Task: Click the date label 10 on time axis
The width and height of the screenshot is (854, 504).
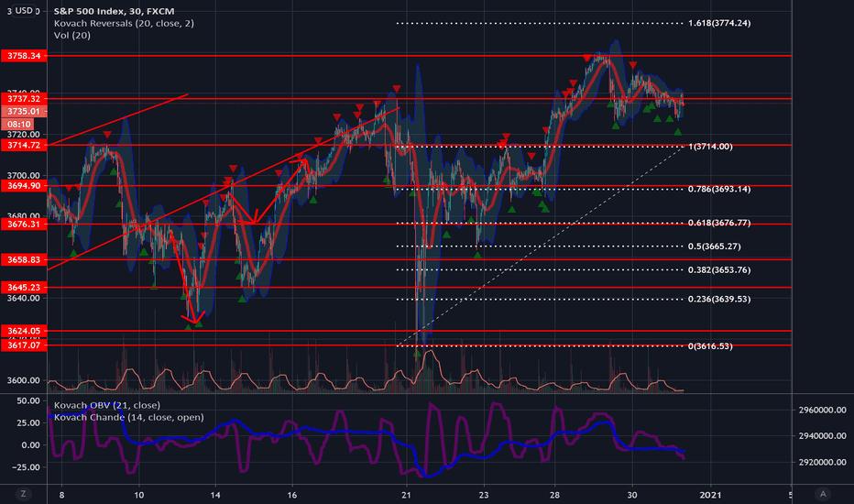Action: 139,495
